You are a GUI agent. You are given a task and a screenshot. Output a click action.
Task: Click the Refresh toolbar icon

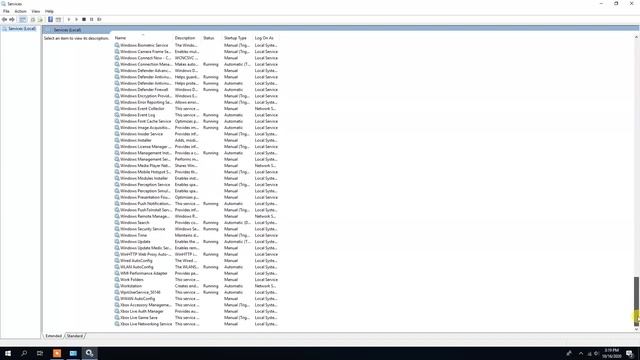pyautogui.click(x=33, y=19)
